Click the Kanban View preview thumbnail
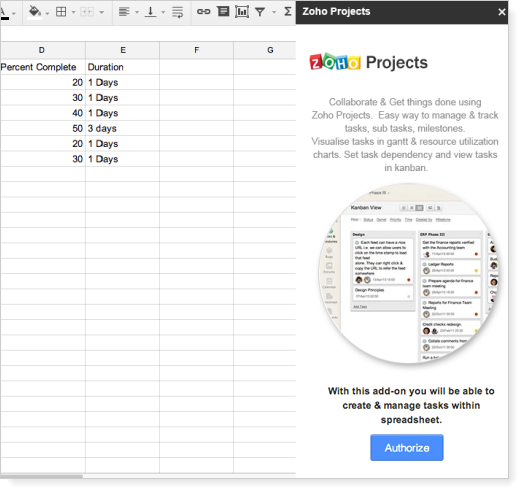Viewport: 524px width, 494px height. tap(408, 273)
